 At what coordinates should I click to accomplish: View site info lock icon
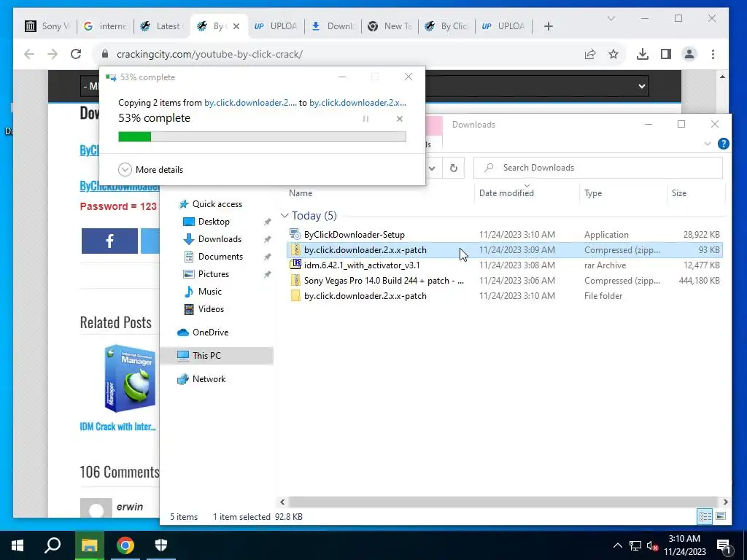[x=105, y=54]
